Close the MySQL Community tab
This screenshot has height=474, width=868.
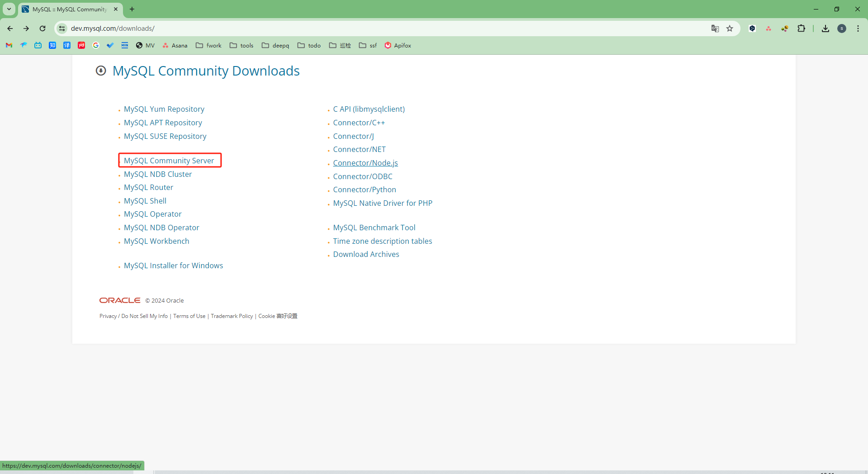pos(116,9)
